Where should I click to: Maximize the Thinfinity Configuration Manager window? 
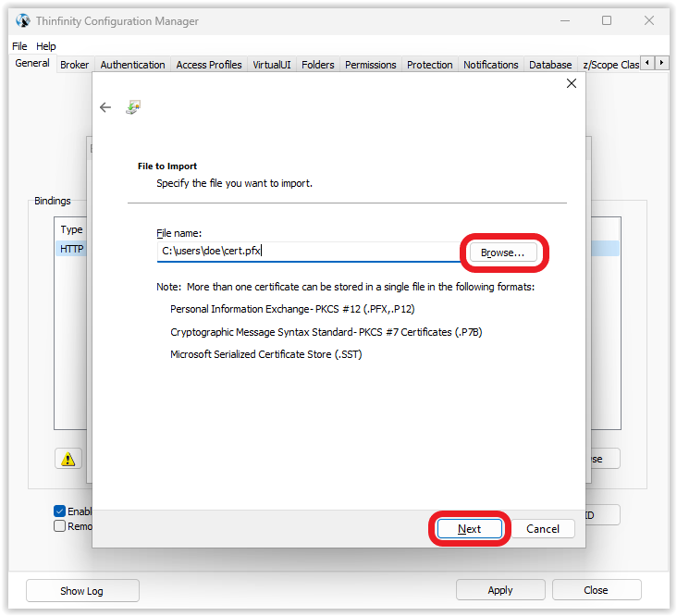pos(607,20)
